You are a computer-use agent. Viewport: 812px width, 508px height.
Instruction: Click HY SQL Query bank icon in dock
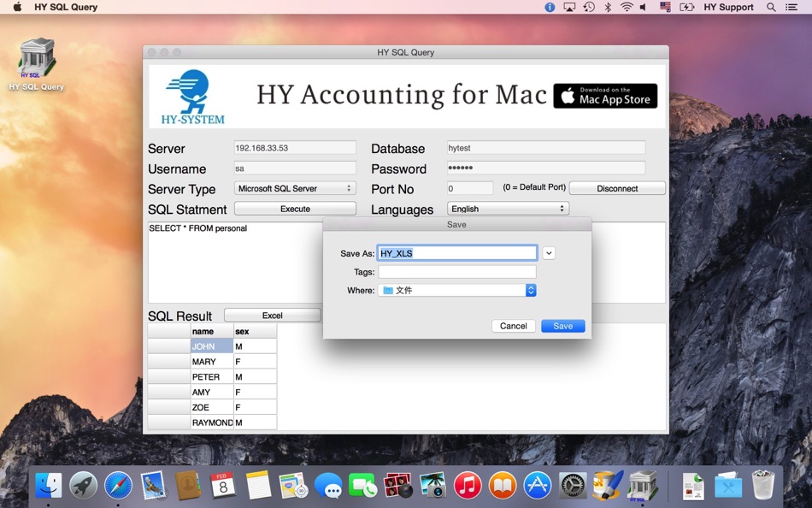pyautogui.click(x=643, y=486)
